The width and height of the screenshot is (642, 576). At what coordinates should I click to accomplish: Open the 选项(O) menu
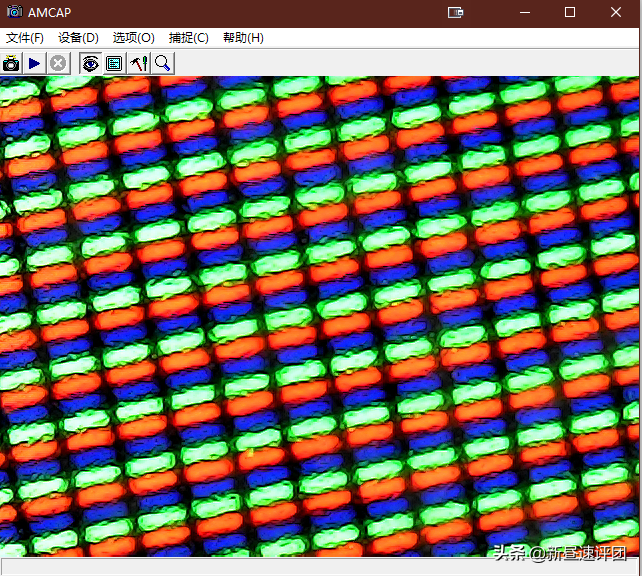(x=133, y=38)
